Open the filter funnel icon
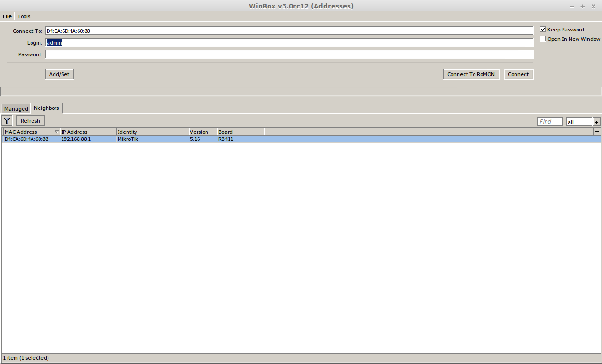The image size is (602, 364). [x=7, y=121]
